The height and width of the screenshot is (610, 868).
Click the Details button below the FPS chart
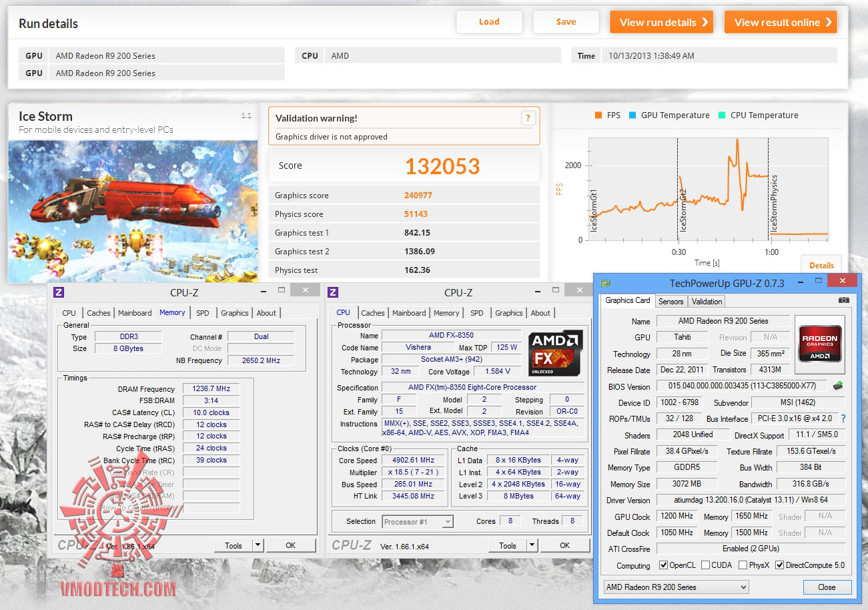click(821, 265)
